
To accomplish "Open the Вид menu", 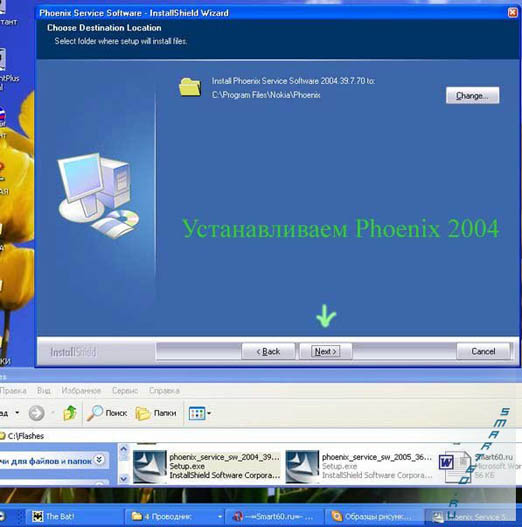I will point(44,390).
